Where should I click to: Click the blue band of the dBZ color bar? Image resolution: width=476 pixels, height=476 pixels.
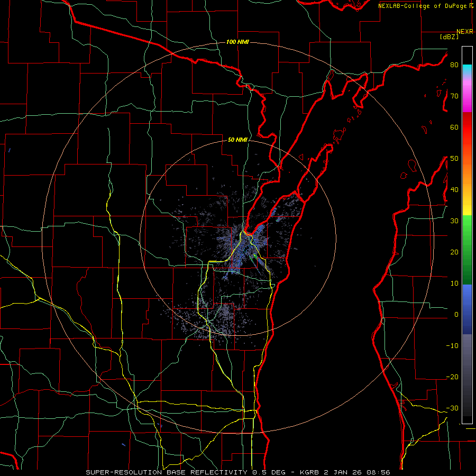tap(467, 309)
